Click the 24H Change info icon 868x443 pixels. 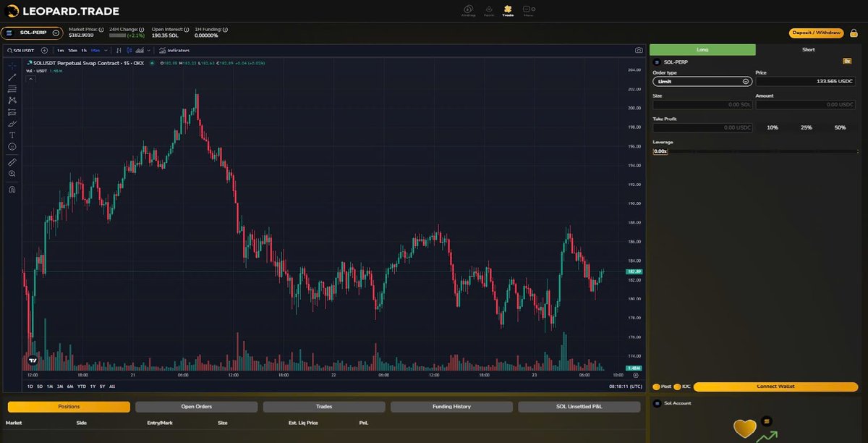(x=140, y=29)
